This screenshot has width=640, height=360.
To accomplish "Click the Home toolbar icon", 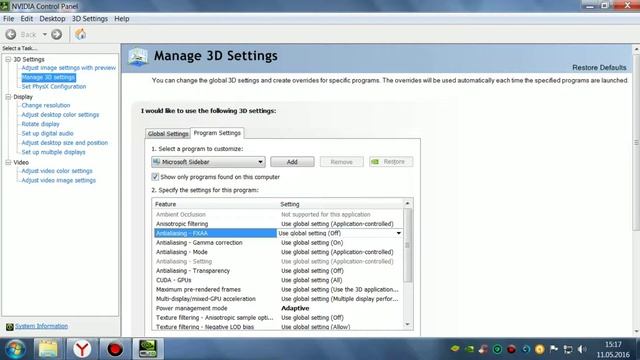I will 80,34.
